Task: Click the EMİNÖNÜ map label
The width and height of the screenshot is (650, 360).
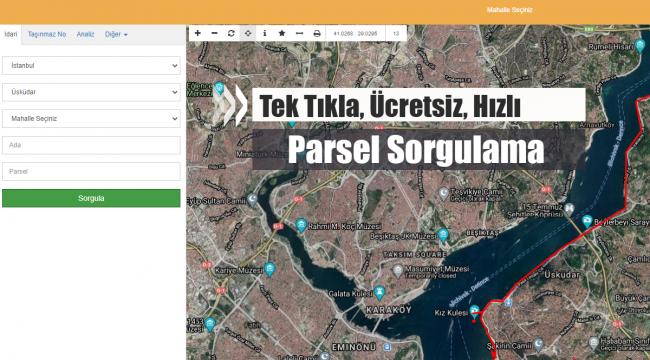Action: tap(354, 347)
